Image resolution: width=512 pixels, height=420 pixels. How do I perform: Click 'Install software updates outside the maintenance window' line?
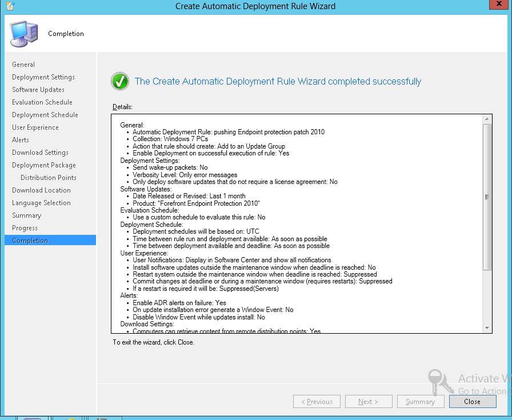tap(254, 267)
